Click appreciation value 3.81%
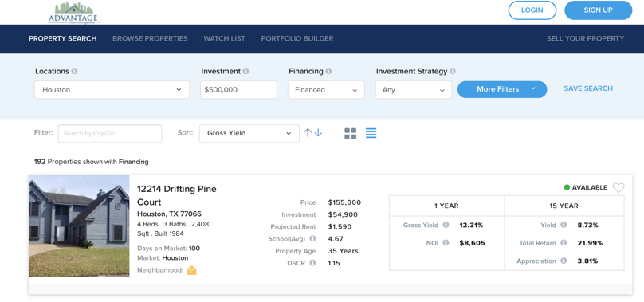 coord(587,261)
